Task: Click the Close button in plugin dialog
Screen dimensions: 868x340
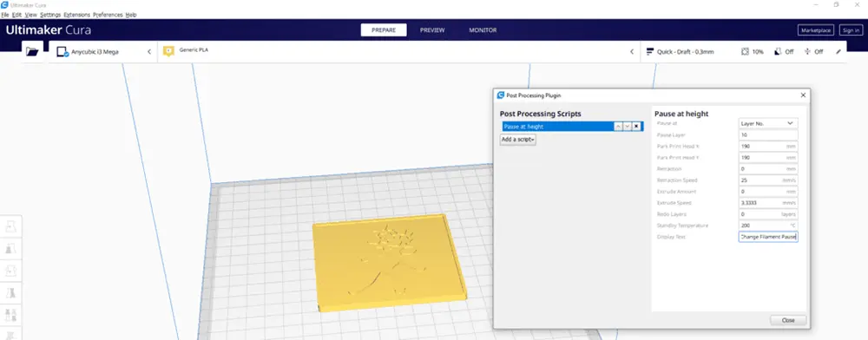Action: click(788, 320)
